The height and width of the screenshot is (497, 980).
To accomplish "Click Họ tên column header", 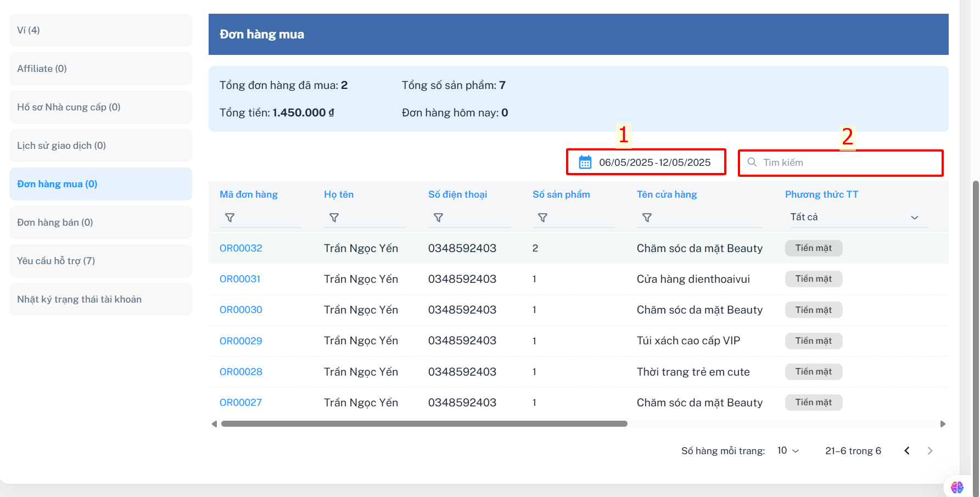I will pyautogui.click(x=339, y=194).
